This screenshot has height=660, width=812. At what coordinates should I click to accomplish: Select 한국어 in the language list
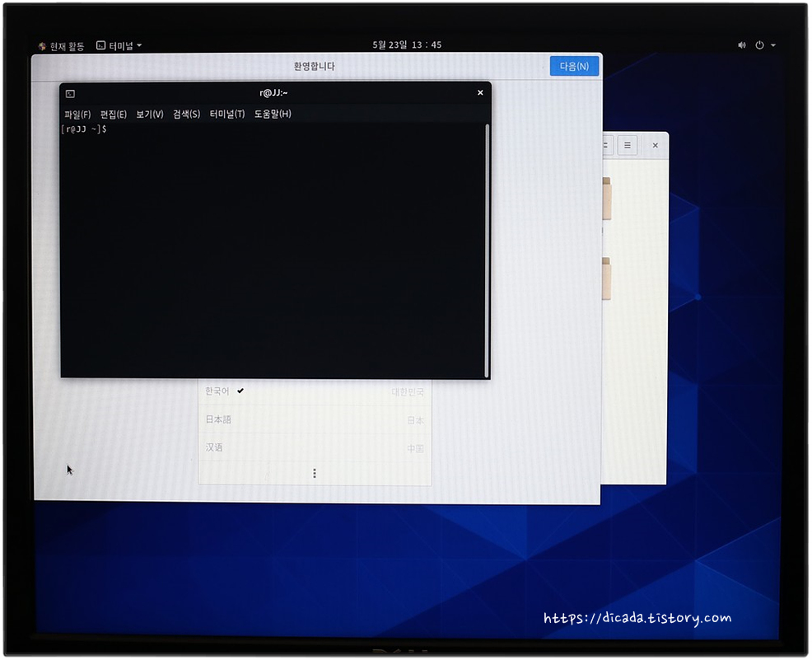[x=315, y=391]
